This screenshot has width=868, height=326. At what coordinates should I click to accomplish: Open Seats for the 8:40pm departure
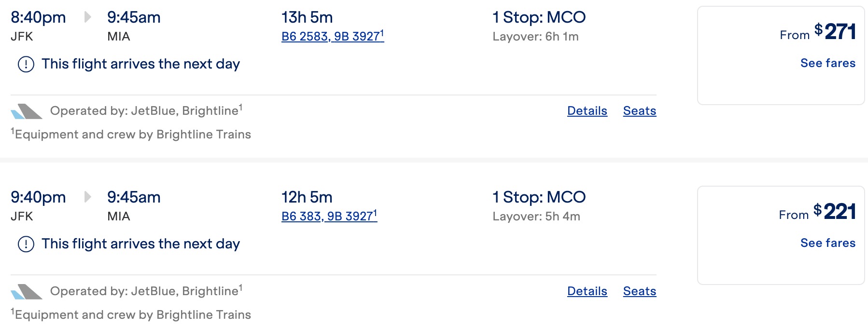click(x=640, y=111)
